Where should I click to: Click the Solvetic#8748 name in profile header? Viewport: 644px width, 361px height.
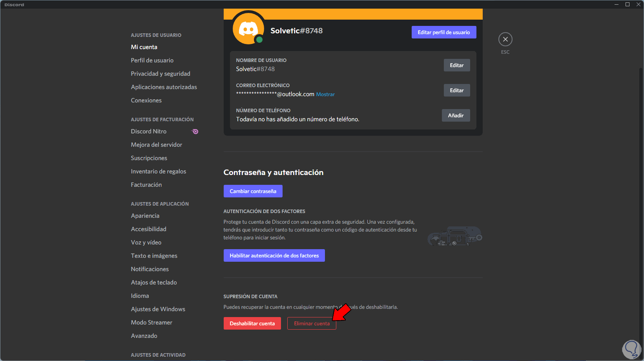297,31
